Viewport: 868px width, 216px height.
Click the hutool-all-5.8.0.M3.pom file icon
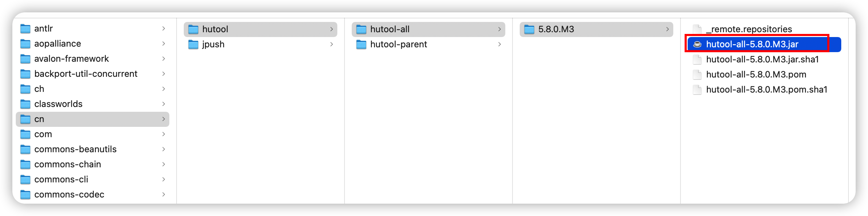point(697,75)
